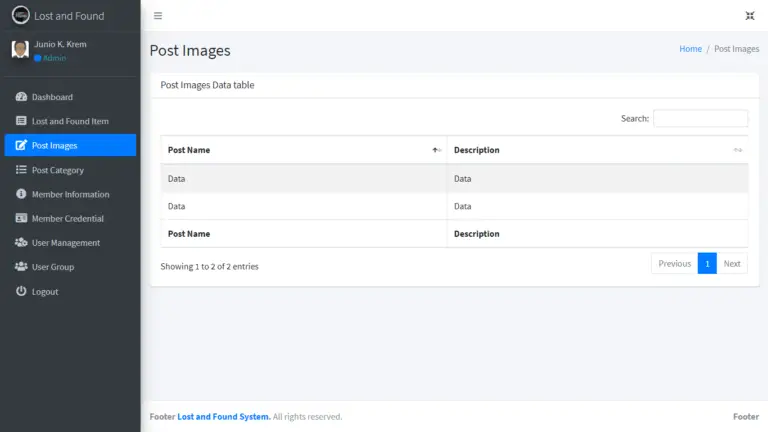Choose Logout from the sidebar
Viewport: 768px width, 432px height.
coord(71,291)
